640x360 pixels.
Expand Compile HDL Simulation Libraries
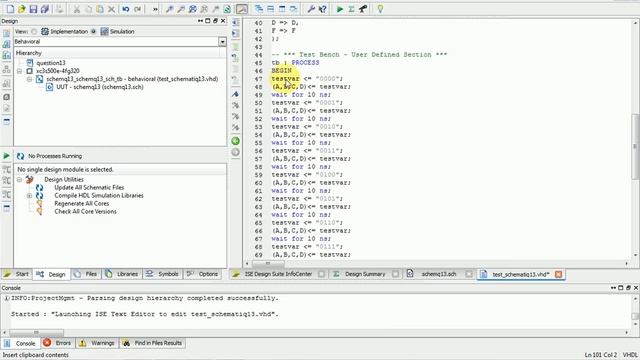click(x=29, y=196)
